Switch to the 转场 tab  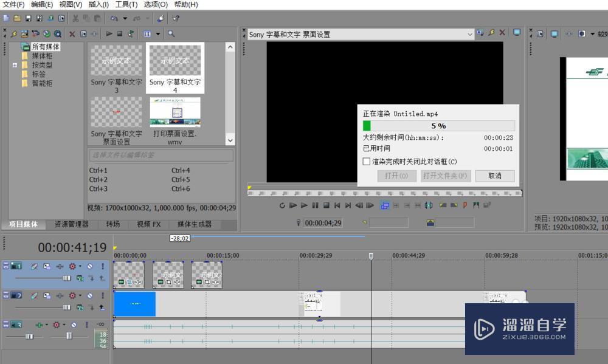coord(113,224)
